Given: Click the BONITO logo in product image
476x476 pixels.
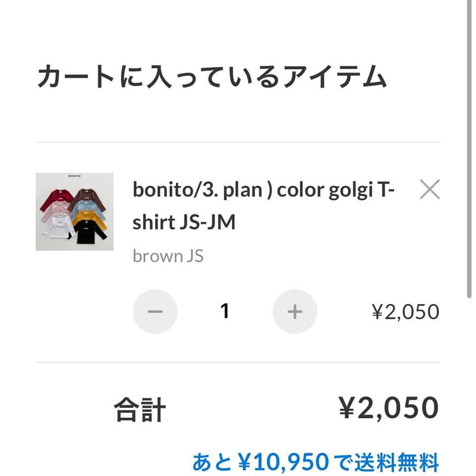Looking at the screenshot, I should coord(75,176).
